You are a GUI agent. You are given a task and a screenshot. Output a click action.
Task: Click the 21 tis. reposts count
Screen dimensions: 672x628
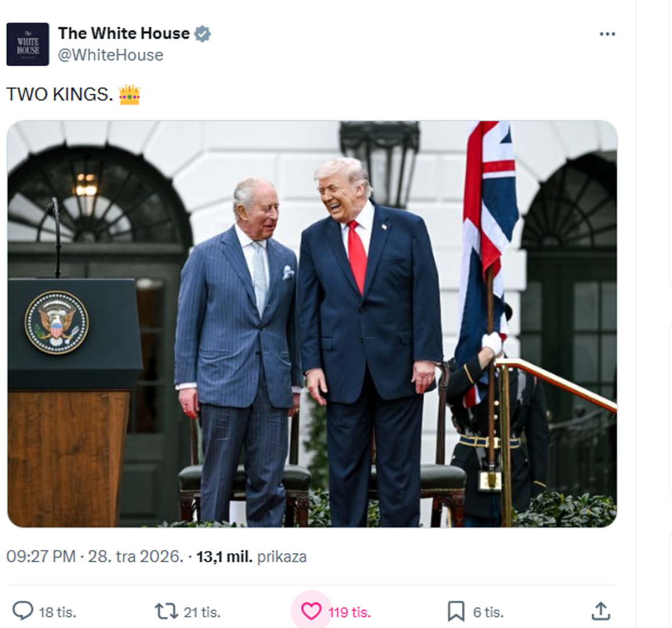202,612
